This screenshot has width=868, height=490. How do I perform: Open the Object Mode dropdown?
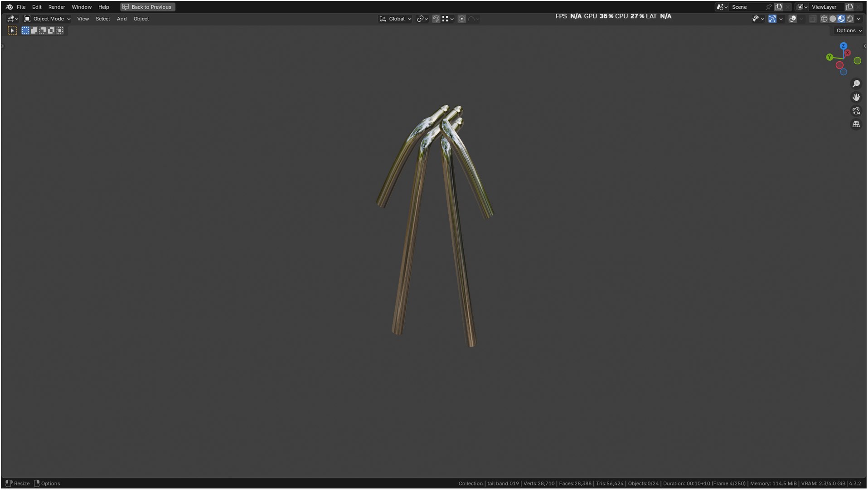[x=47, y=19]
